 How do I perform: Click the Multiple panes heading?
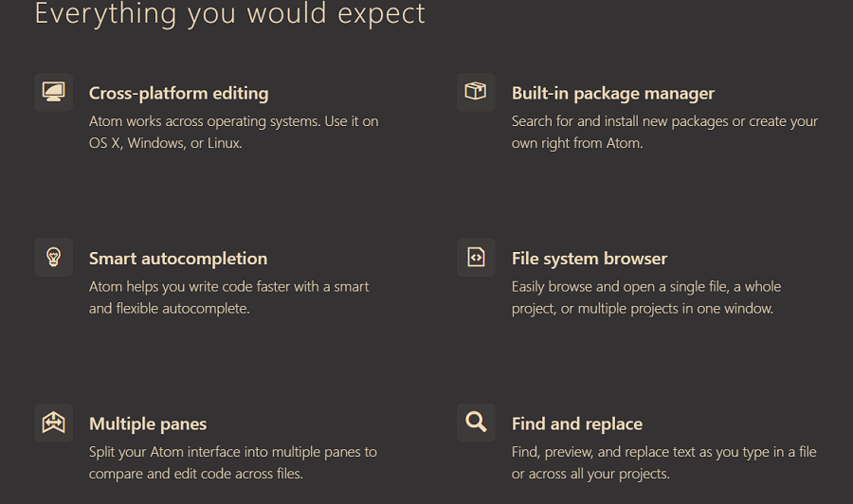[x=148, y=424]
